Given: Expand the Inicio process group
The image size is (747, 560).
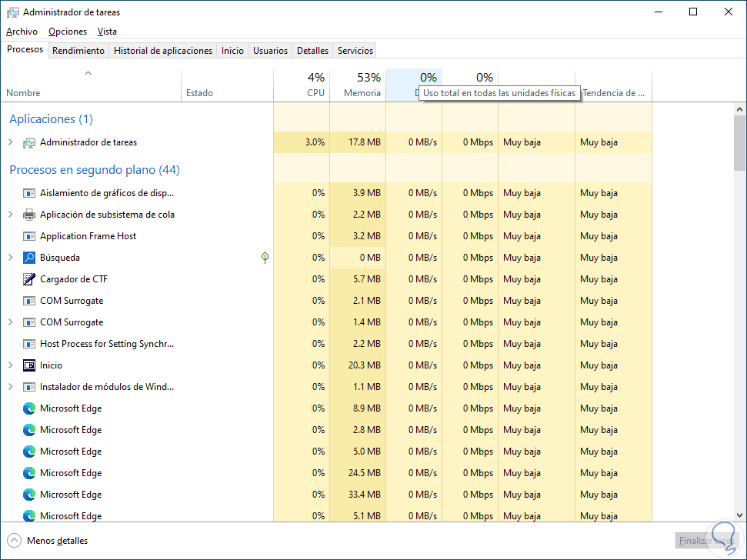Looking at the screenshot, I should 11,365.
